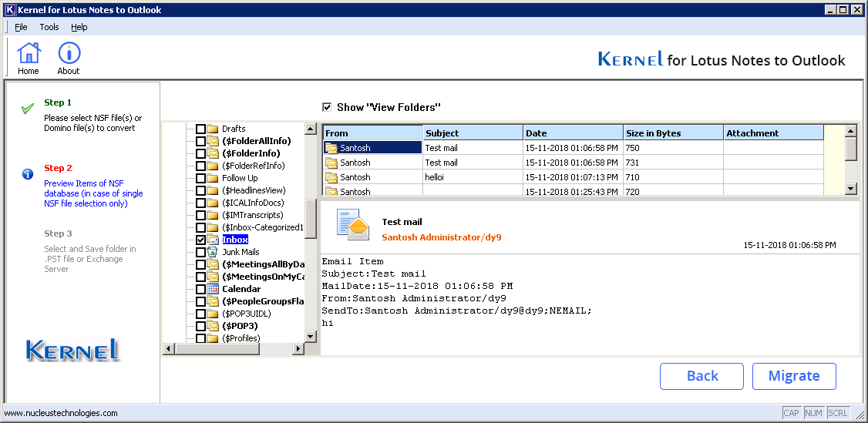Image resolution: width=868 pixels, height=423 pixels.
Task: Click the ($FolderInfo) mail folder icon
Action: point(213,153)
